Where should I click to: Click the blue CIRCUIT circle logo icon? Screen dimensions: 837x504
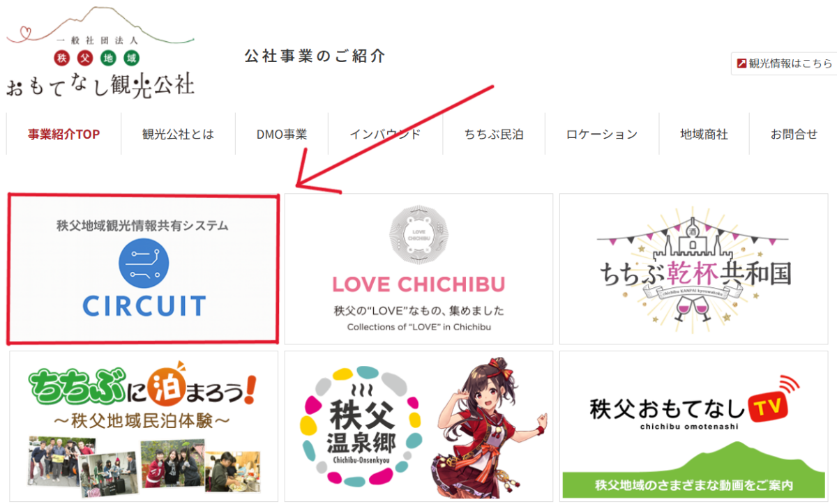(x=144, y=264)
